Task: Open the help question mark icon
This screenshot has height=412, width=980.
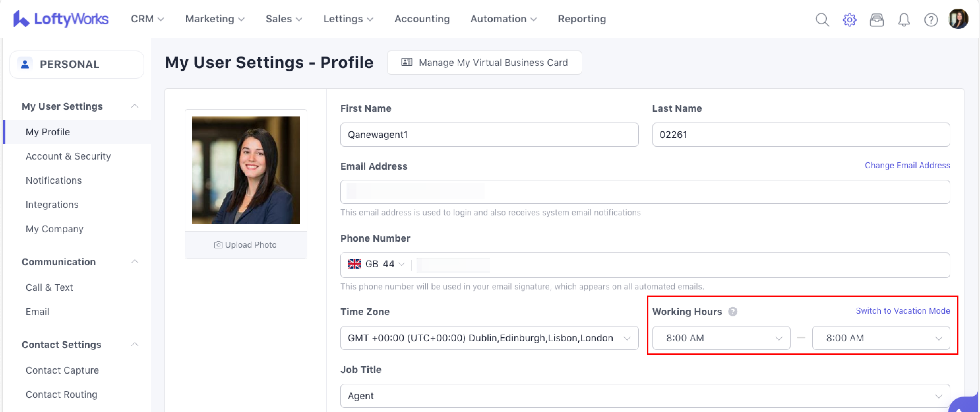Action: [930, 19]
